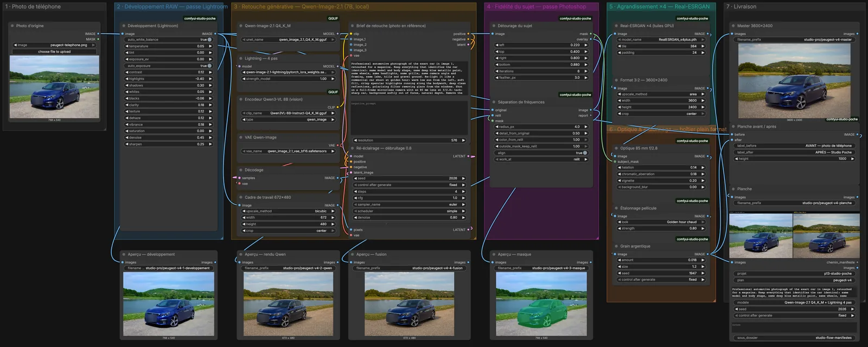Collapse the Photo d'origine node via its title dot
The height and width of the screenshot is (347, 868).
coord(12,26)
